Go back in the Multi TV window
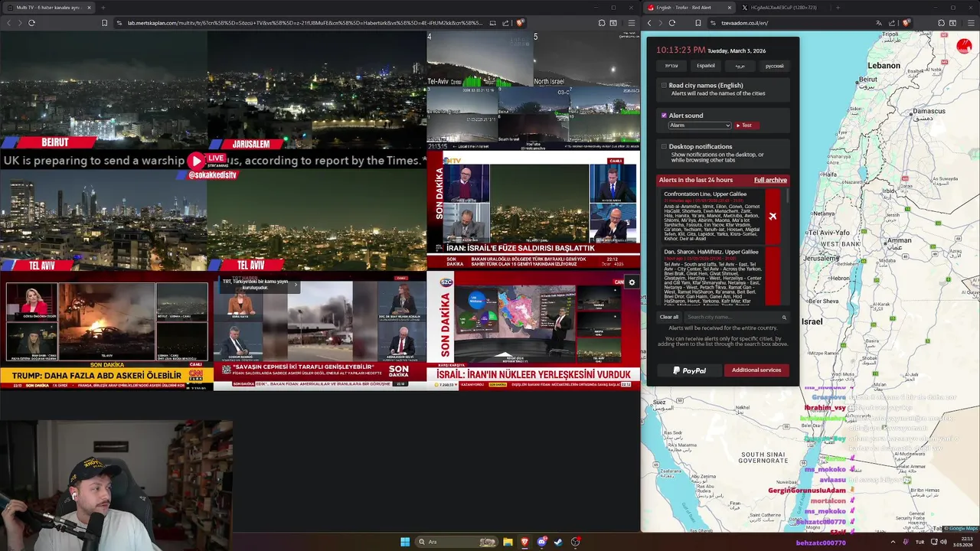 tap(9, 23)
